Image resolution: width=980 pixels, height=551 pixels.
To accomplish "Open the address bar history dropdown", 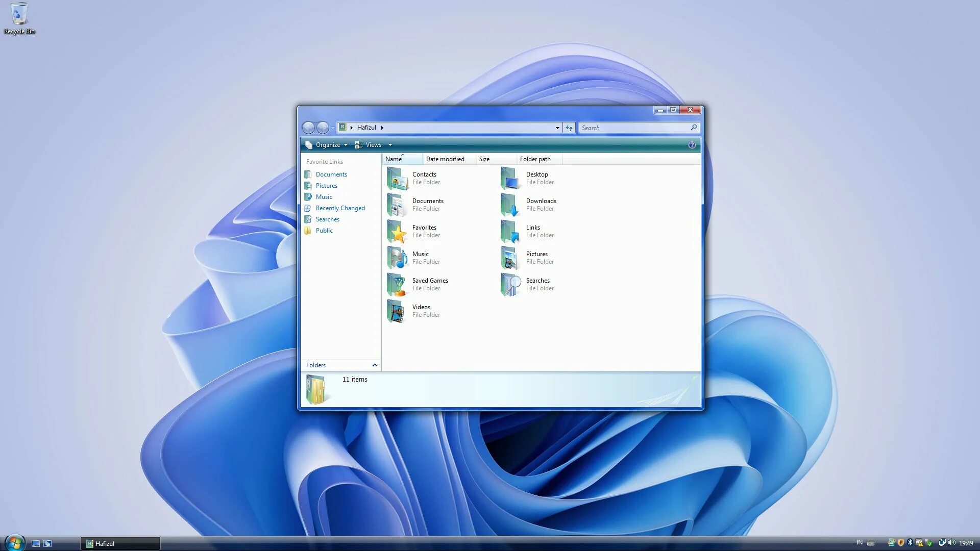I will click(x=557, y=128).
